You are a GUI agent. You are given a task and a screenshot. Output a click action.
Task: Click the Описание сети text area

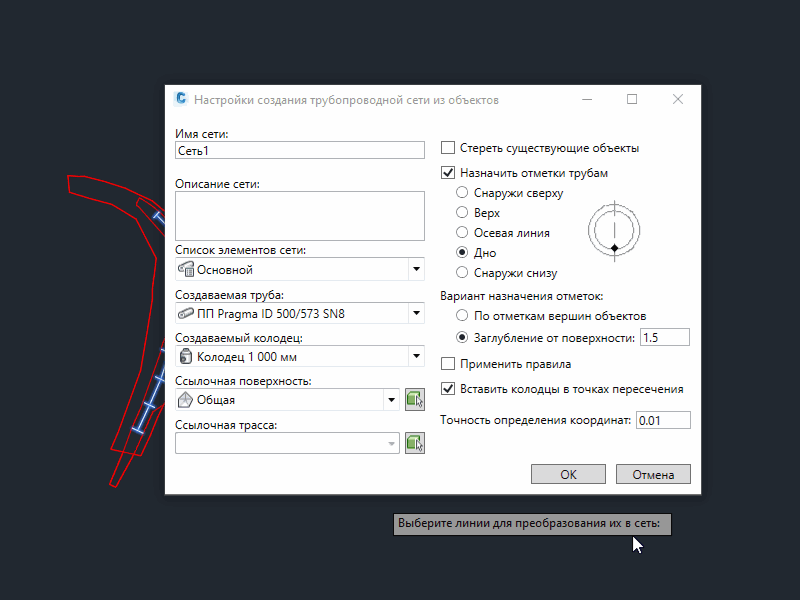300,216
